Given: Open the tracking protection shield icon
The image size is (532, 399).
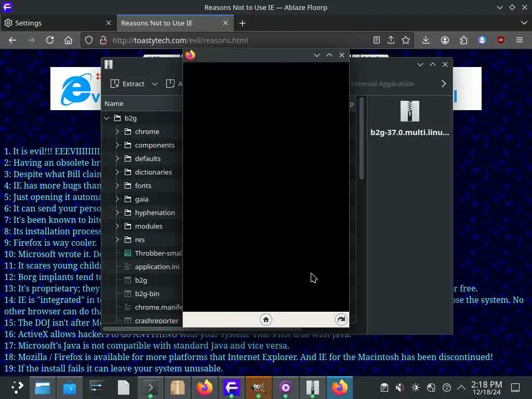Looking at the screenshot, I should (88, 41).
